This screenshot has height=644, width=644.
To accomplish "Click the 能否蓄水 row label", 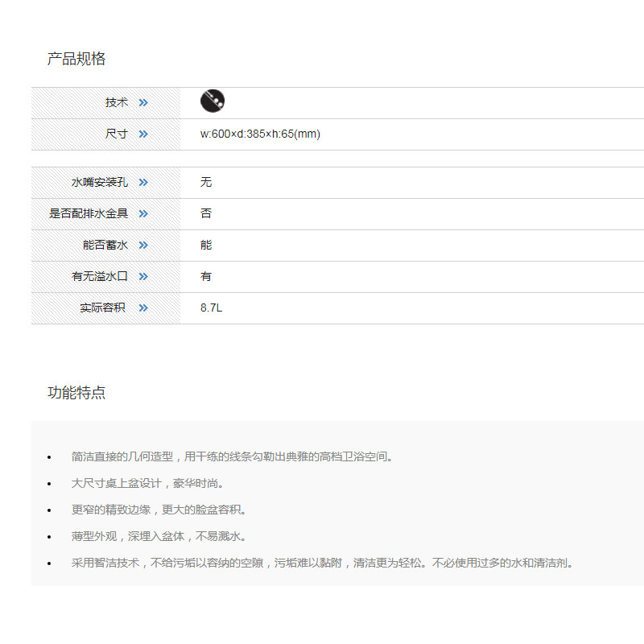I will click(105, 245).
